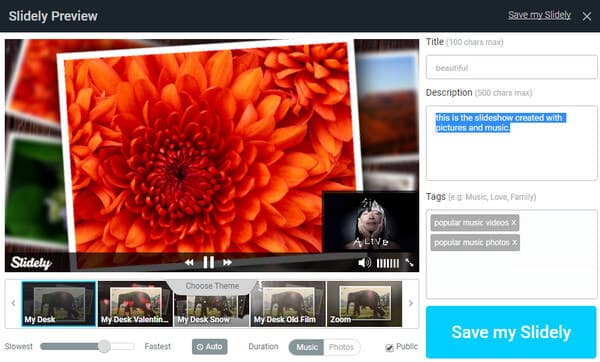Expand the preview to fullscreen

click(409, 263)
